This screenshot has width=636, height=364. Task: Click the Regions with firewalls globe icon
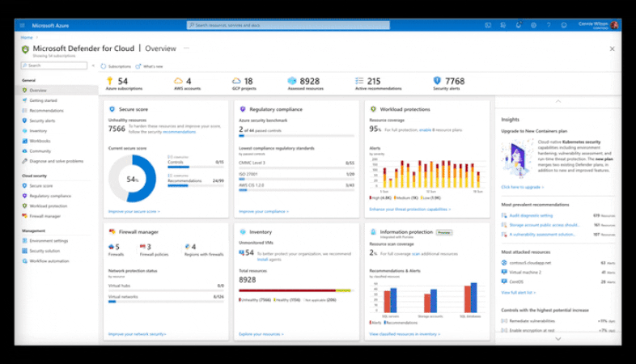click(x=188, y=247)
